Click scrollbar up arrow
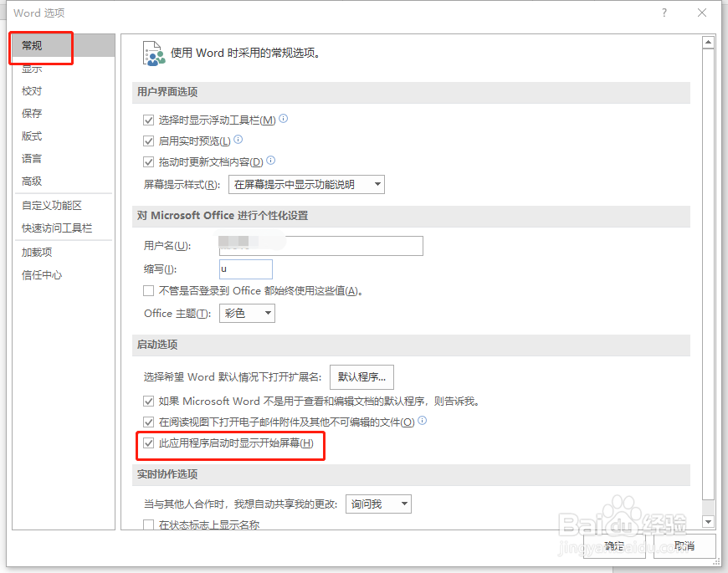728x573 pixels. coord(708,43)
